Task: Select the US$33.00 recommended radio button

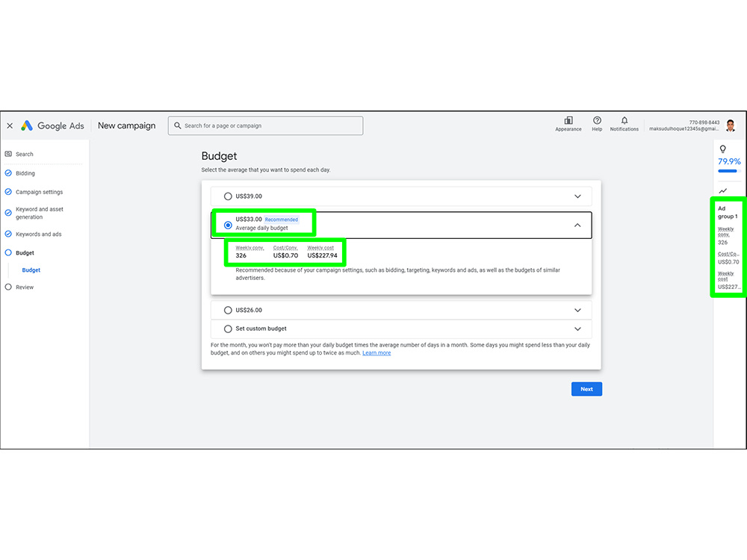Action: pos(228,225)
